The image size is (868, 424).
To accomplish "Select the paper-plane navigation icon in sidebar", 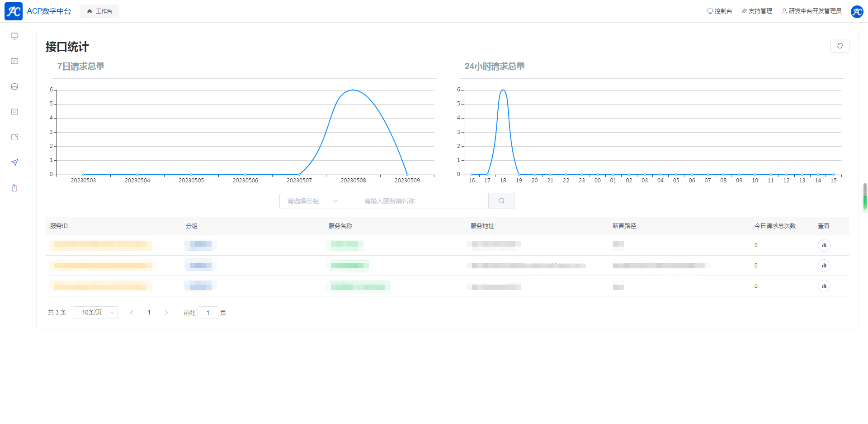I will (x=14, y=162).
